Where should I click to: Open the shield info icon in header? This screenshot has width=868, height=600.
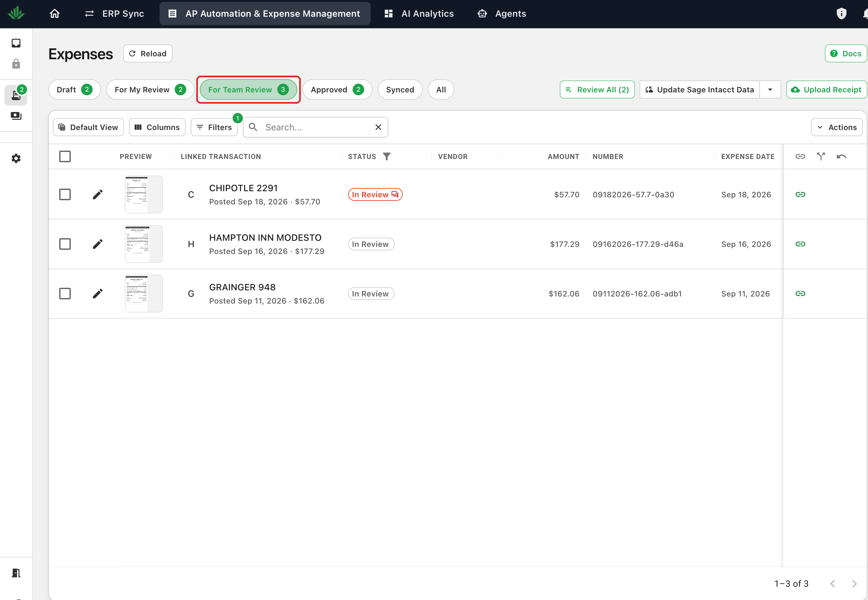click(841, 14)
